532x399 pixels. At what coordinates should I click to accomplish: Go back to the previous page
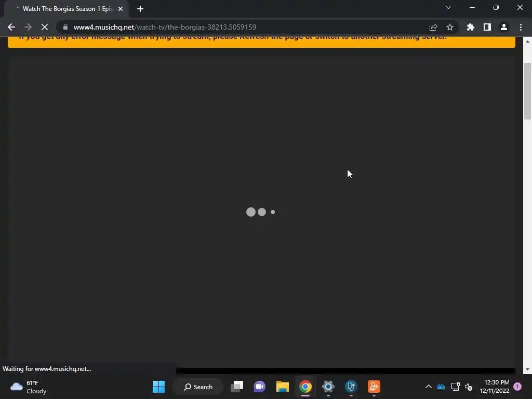pyautogui.click(x=11, y=27)
